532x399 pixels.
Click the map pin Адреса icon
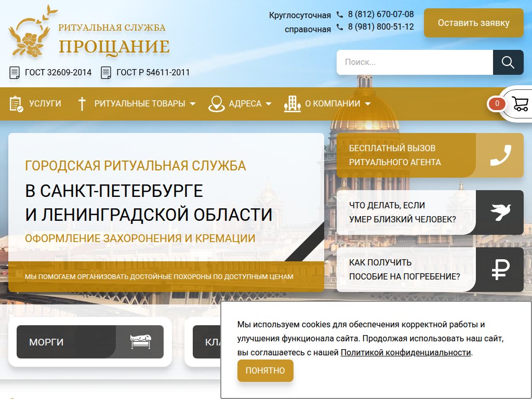click(216, 104)
